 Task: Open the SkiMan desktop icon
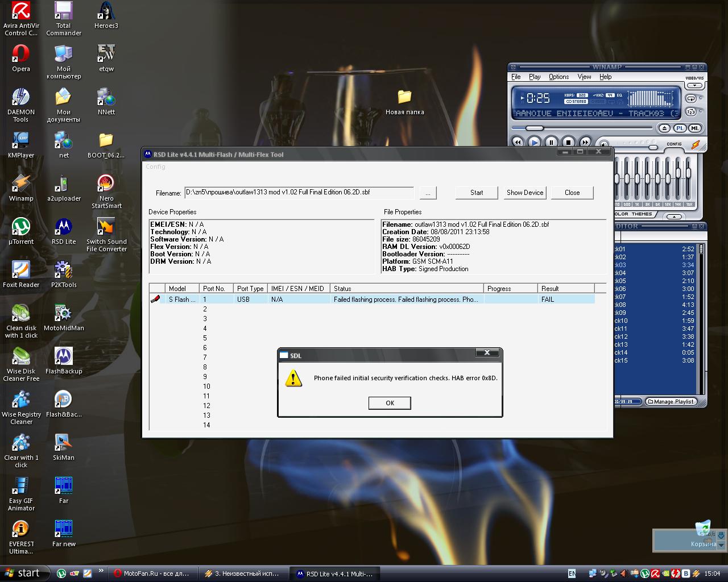(64, 446)
